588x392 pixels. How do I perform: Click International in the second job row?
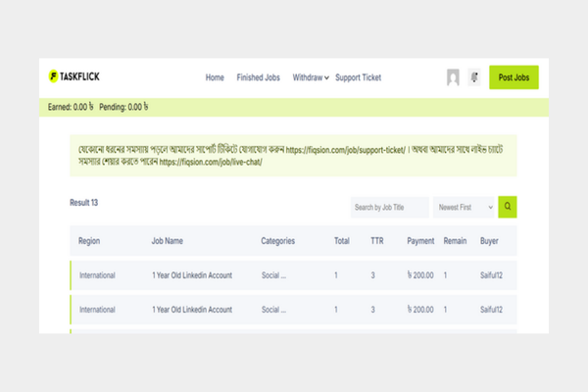(x=97, y=310)
